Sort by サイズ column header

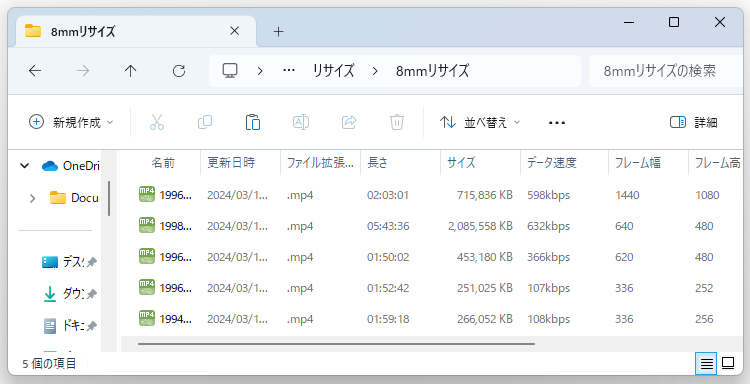click(461, 163)
